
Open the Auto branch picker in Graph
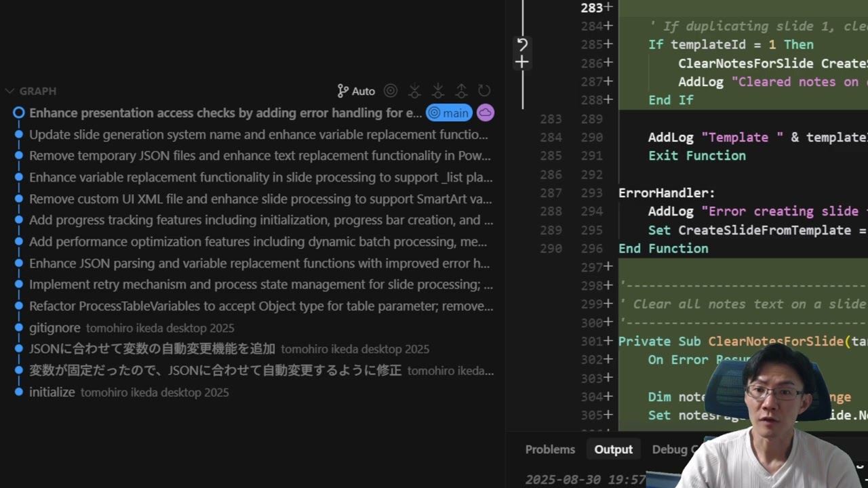coord(356,91)
